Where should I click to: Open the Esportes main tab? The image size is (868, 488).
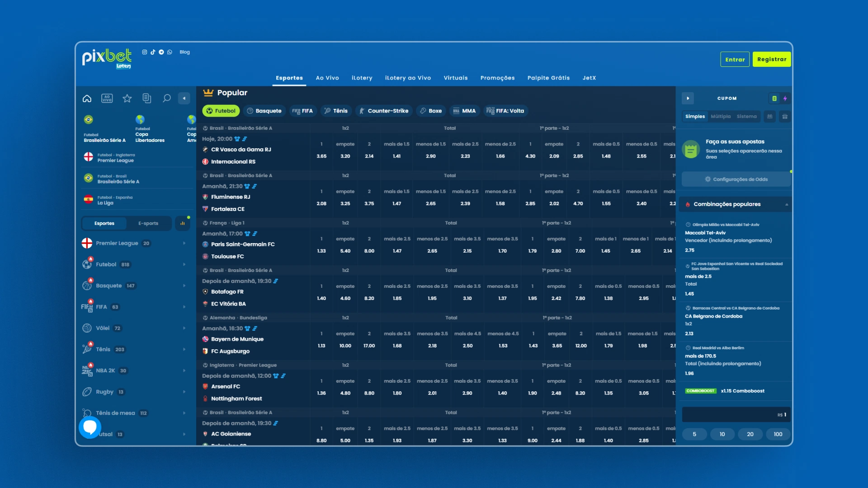tap(289, 78)
